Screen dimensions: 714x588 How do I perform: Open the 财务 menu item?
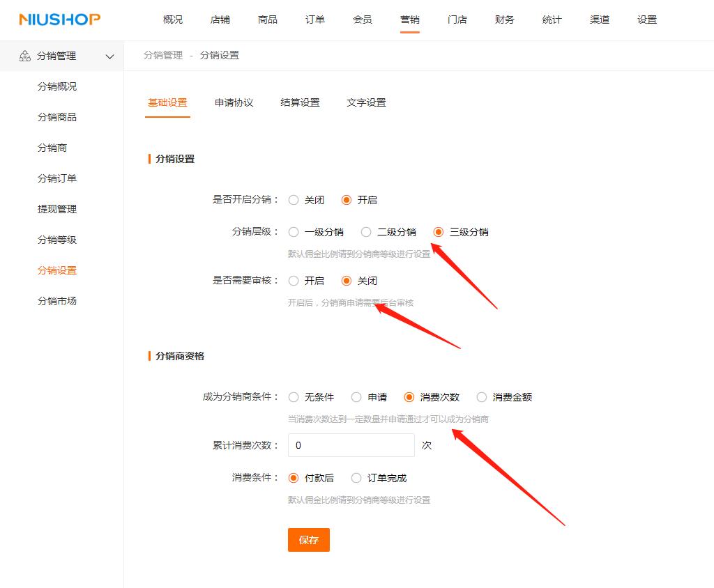pyautogui.click(x=504, y=20)
